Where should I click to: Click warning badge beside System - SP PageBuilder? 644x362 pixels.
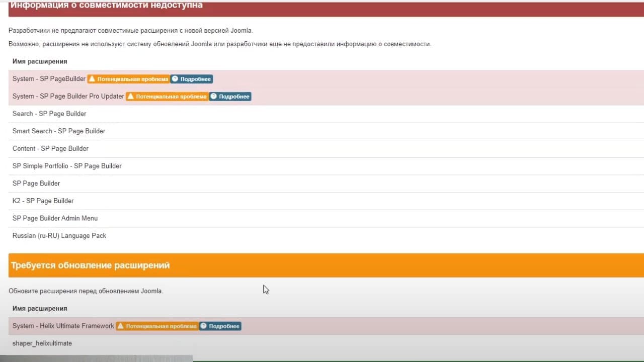click(x=128, y=79)
